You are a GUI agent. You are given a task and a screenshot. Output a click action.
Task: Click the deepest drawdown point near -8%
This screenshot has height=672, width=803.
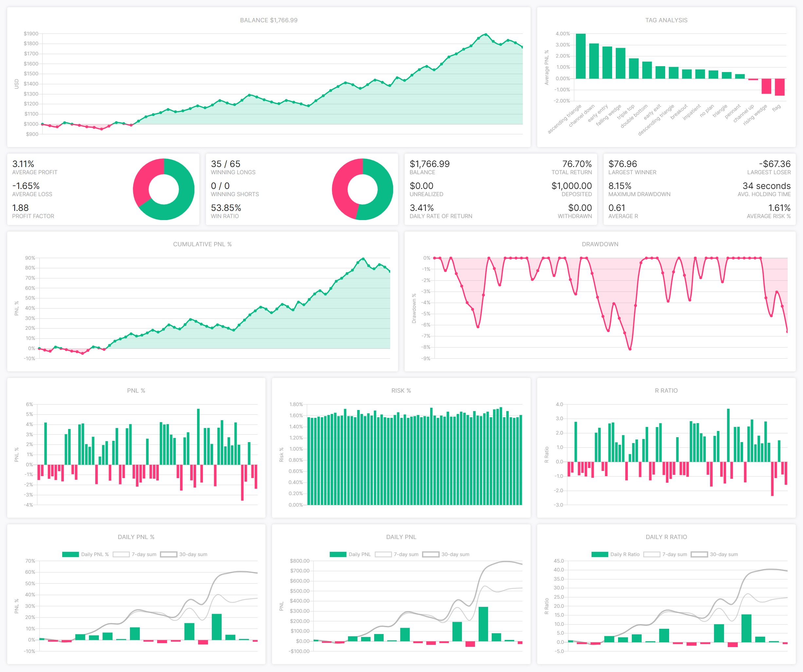(630, 349)
